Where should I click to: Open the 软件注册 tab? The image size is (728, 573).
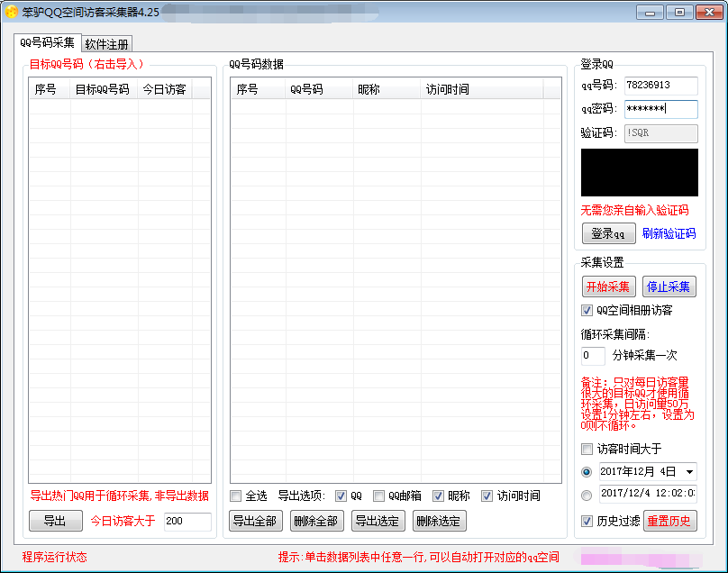(x=107, y=44)
